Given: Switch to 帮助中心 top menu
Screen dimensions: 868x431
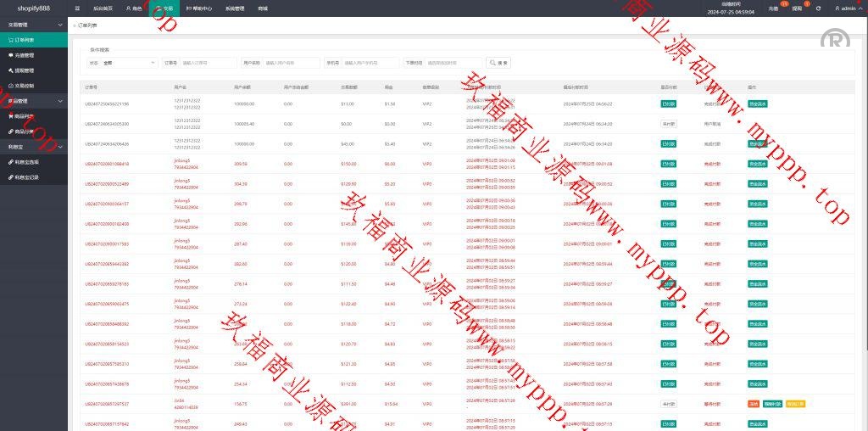Looking at the screenshot, I should point(199,8).
